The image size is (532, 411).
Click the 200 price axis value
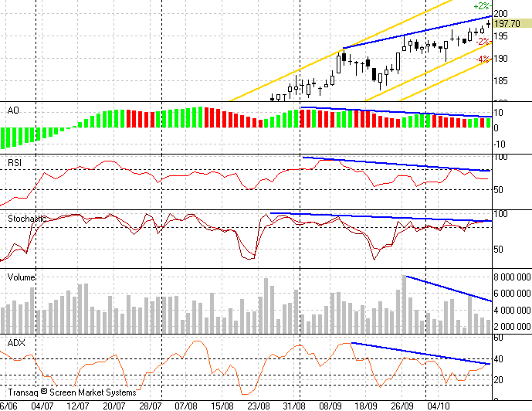(x=501, y=14)
